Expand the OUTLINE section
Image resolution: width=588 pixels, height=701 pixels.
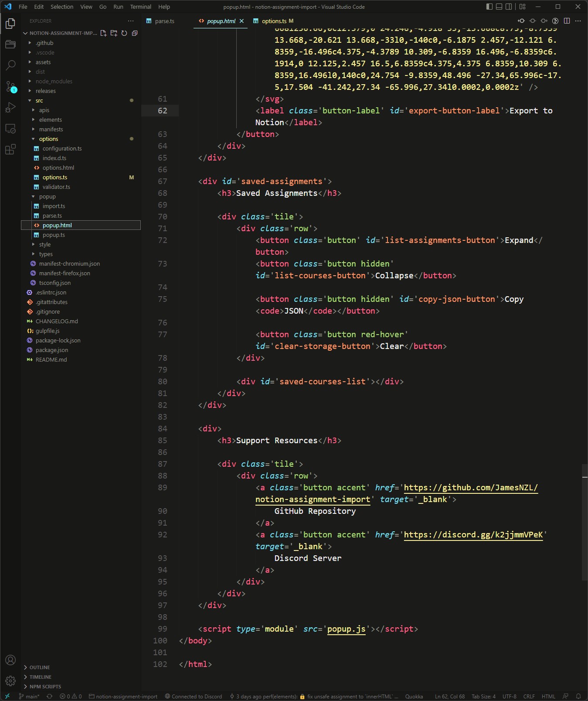pos(40,667)
